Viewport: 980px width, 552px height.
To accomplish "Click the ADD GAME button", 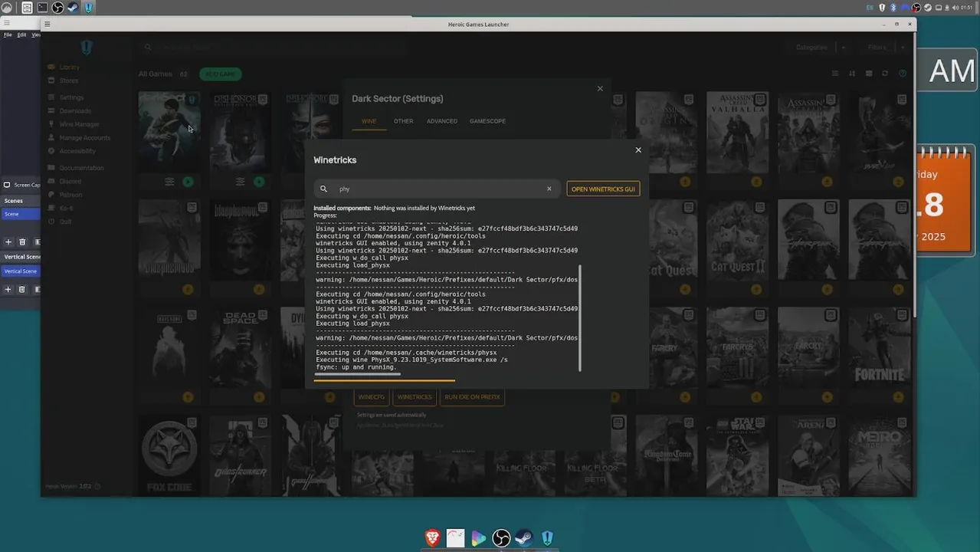I will tap(221, 74).
